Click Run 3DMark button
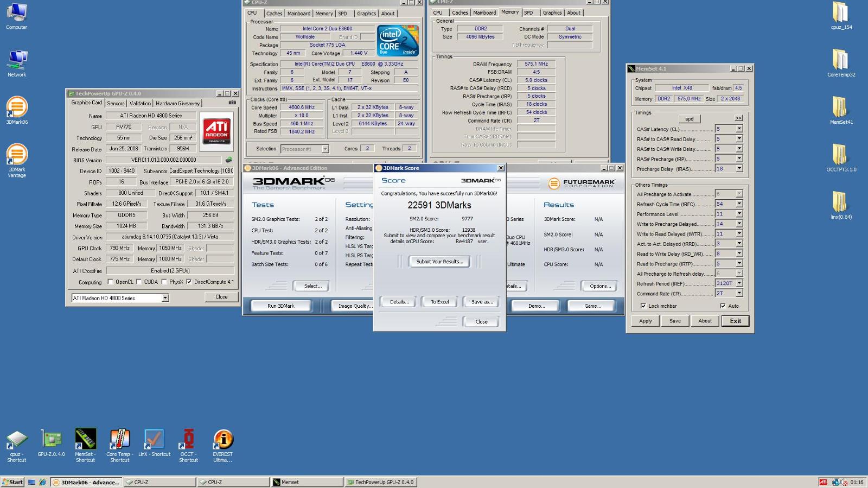The image size is (868, 488). click(x=280, y=306)
